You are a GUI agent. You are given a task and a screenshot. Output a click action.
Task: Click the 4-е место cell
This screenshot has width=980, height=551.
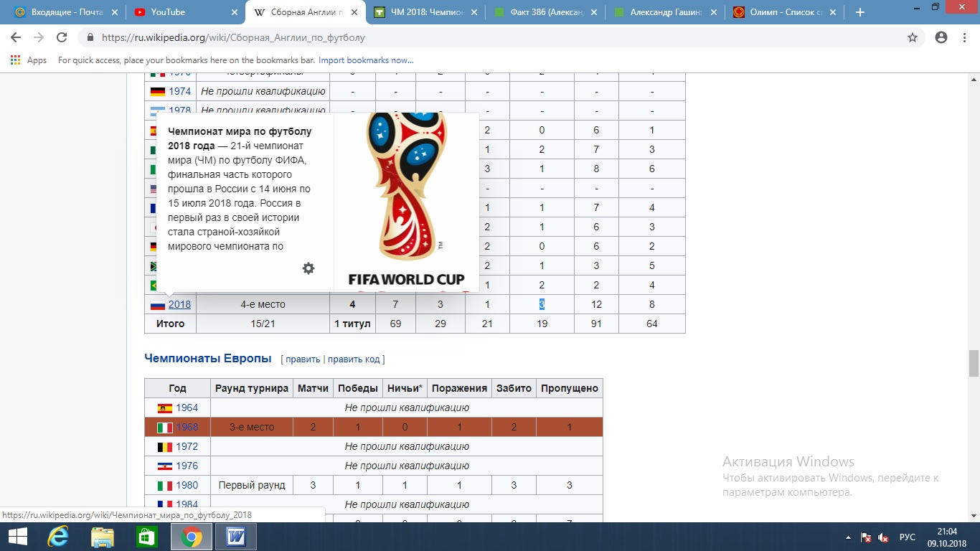263,304
